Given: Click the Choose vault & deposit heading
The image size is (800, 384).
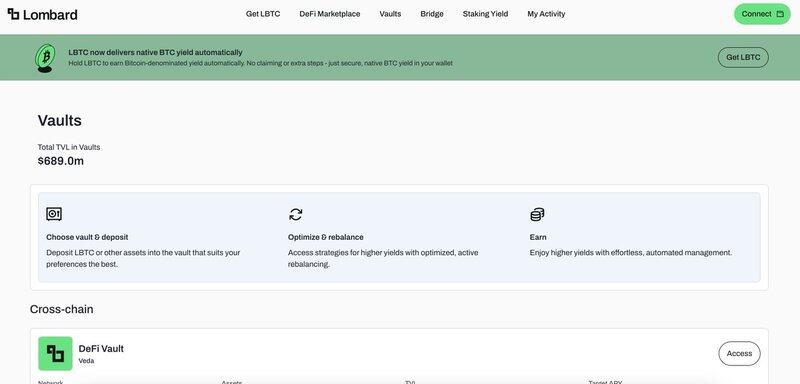Looking at the screenshot, I should pos(87,237).
